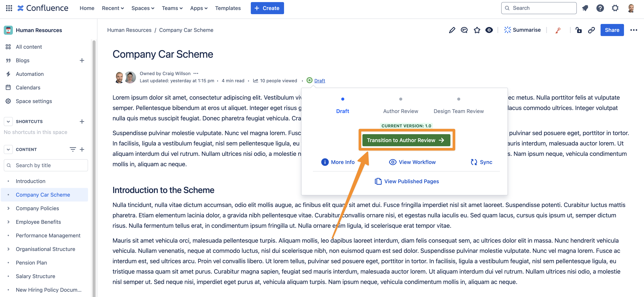This screenshot has width=644, height=297.
Task: Open the Spaces dropdown menu
Action: [x=143, y=8]
